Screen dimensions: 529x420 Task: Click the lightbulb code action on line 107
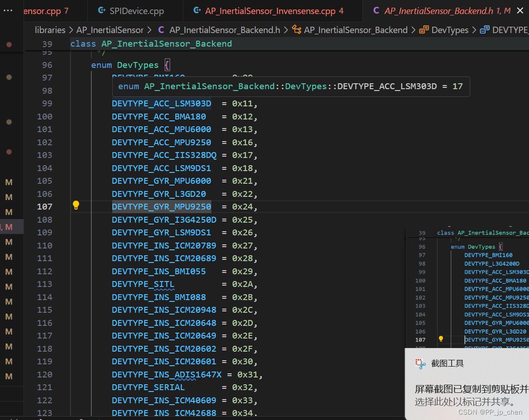(x=76, y=205)
